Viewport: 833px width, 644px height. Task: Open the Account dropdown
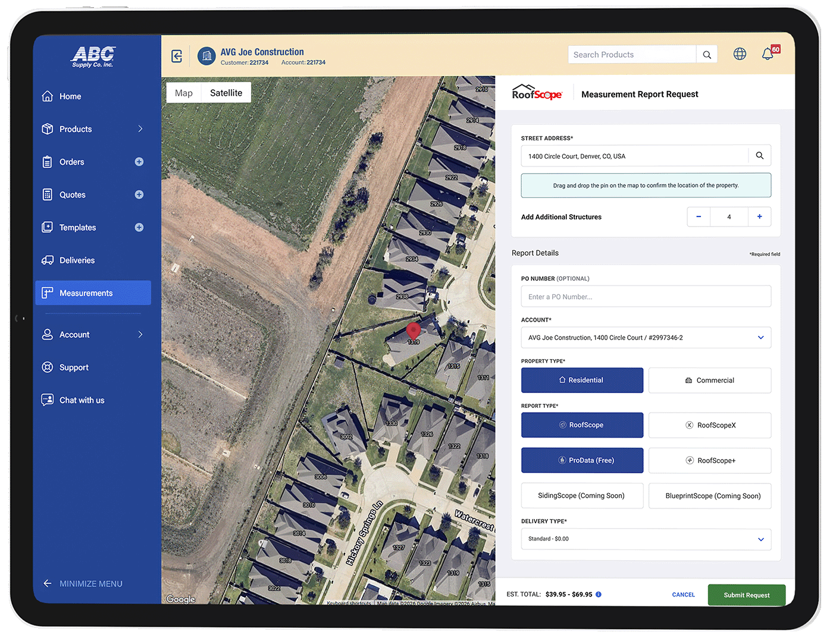click(x=646, y=338)
